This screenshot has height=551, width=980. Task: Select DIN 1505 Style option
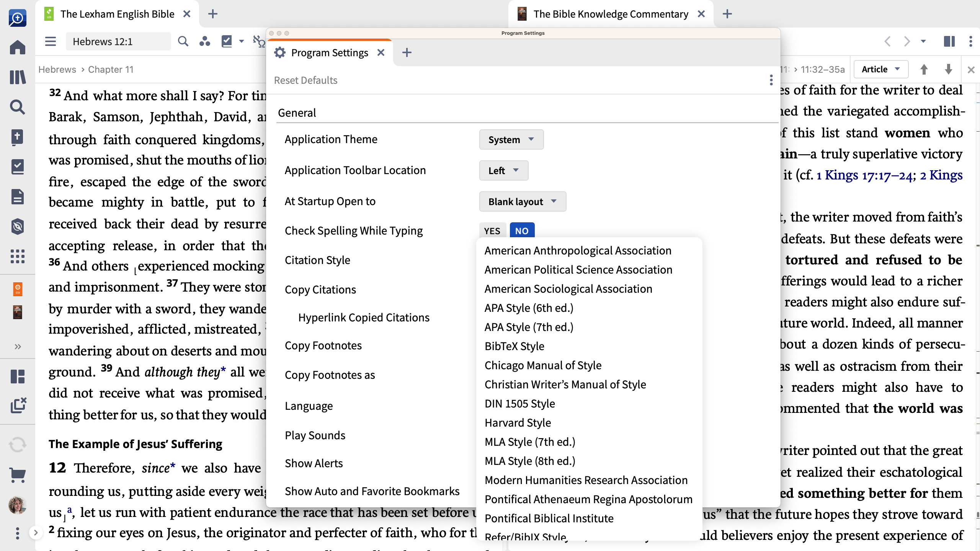[520, 404]
